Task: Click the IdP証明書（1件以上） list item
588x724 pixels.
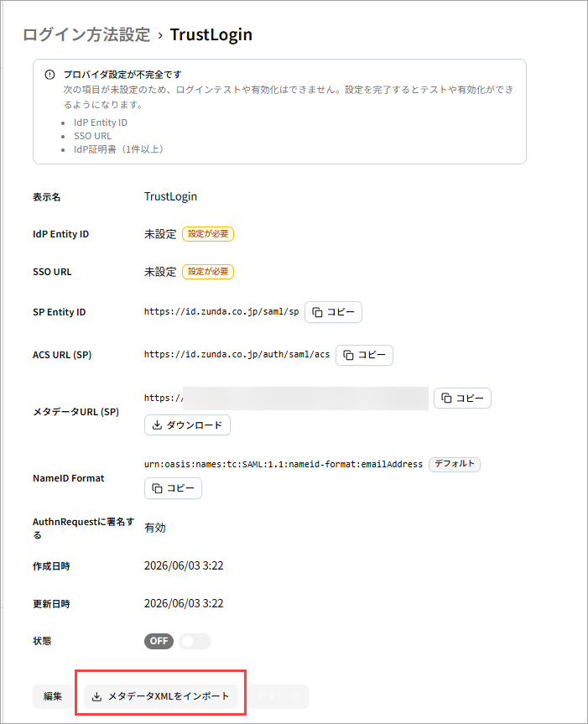Action: click(x=118, y=149)
